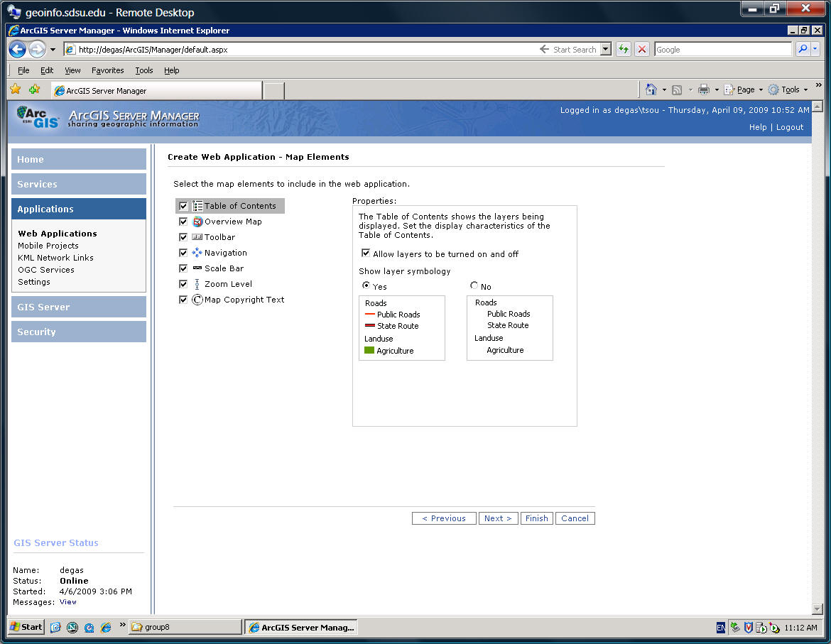Uncheck the Scale Bar checkbox
This screenshot has height=644, width=831.
pos(183,268)
